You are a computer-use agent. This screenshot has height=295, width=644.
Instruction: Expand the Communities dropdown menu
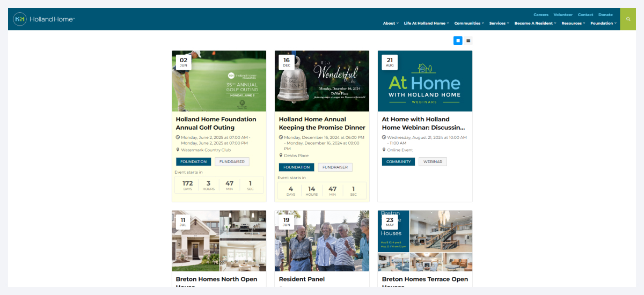[x=469, y=23]
